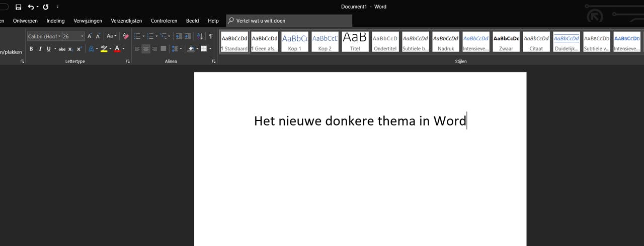Click the Decrease Indent icon
The width and height of the screenshot is (644, 246).
pyautogui.click(x=179, y=36)
